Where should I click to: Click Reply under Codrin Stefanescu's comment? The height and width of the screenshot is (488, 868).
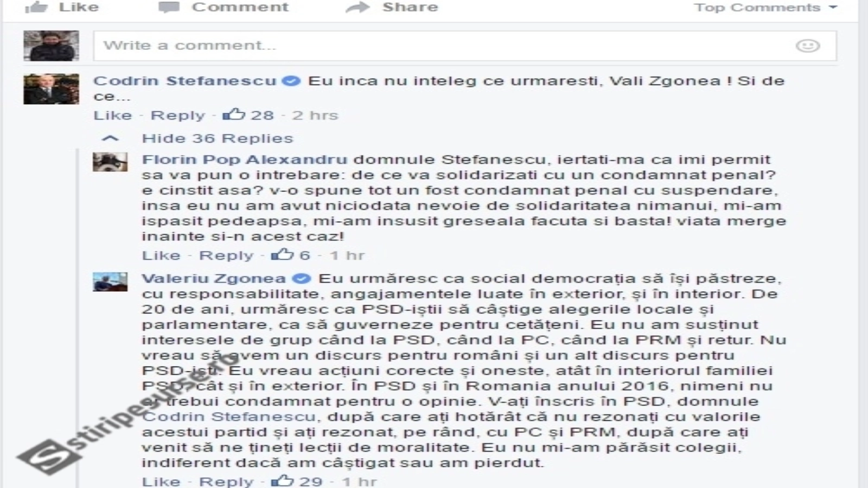178,115
